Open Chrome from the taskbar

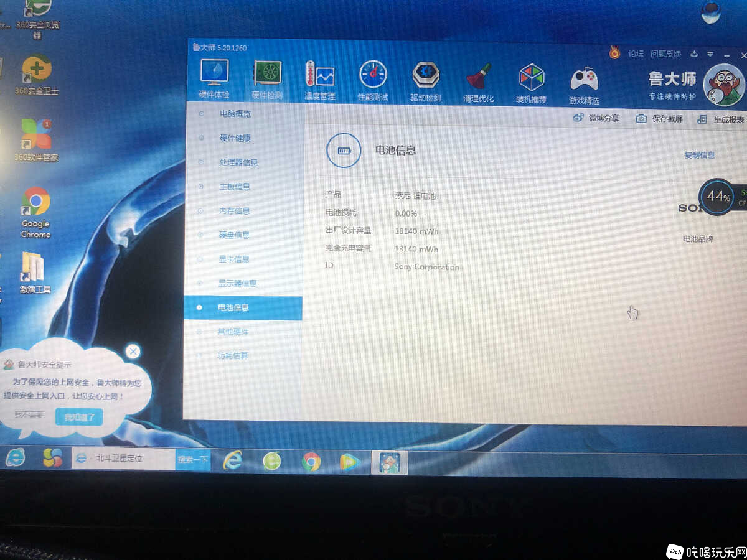pyautogui.click(x=311, y=462)
